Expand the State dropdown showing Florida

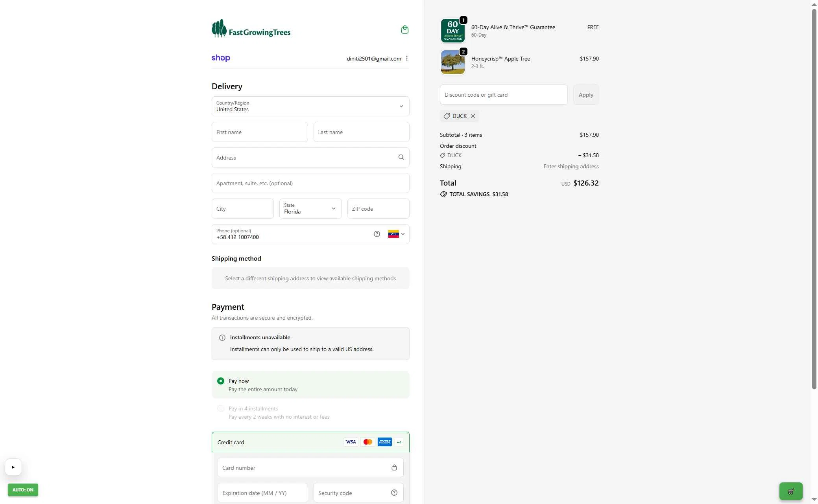pyautogui.click(x=310, y=209)
